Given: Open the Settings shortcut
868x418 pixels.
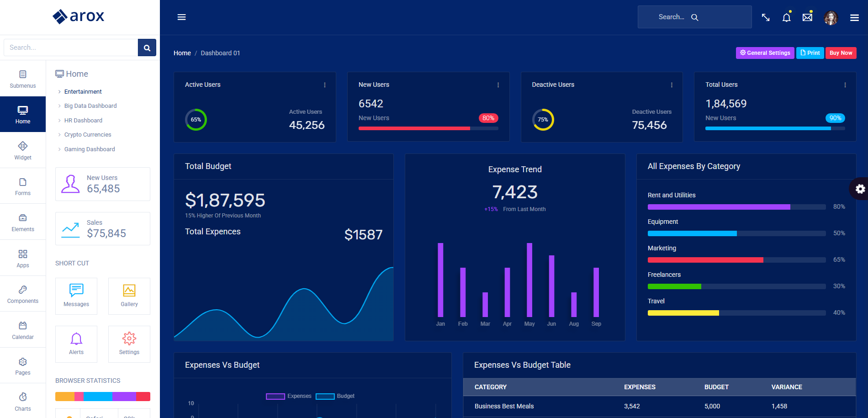Looking at the screenshot, I should pyautogui.click(x=129, y=344).
